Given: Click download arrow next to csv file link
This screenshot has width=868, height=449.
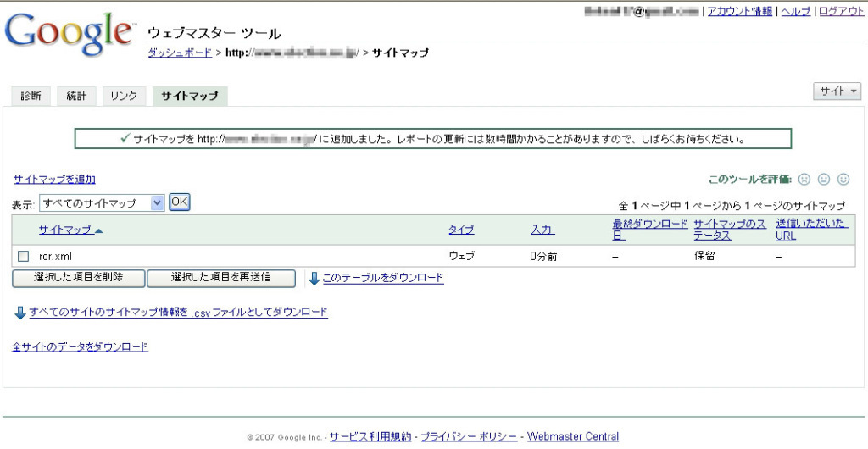Looking at the screenshot, I should [20, 313].
